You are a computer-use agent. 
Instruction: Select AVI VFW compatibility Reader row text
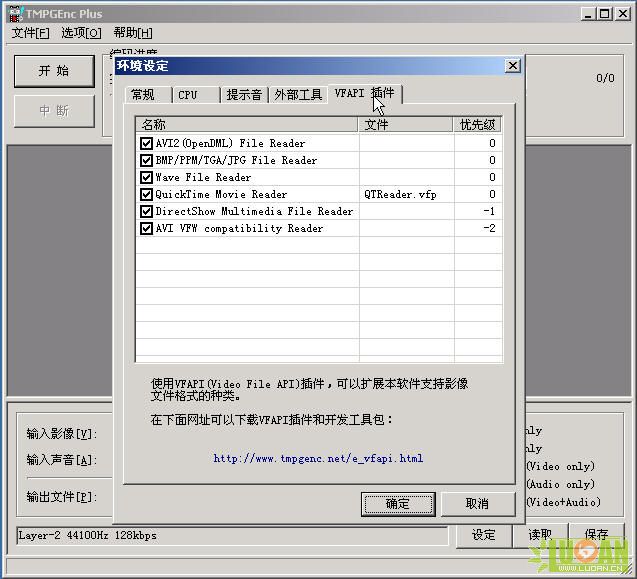click(x=239, y=228)
